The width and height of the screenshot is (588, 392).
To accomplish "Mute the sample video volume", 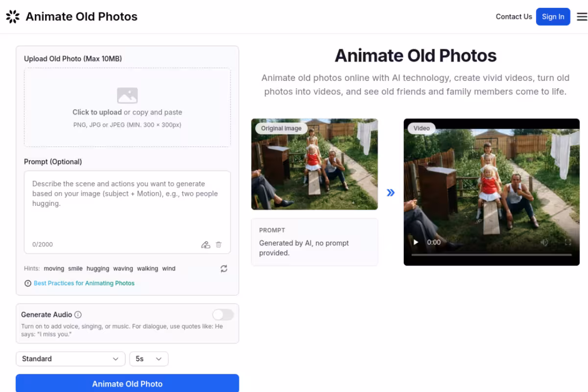I will [544, 242].
